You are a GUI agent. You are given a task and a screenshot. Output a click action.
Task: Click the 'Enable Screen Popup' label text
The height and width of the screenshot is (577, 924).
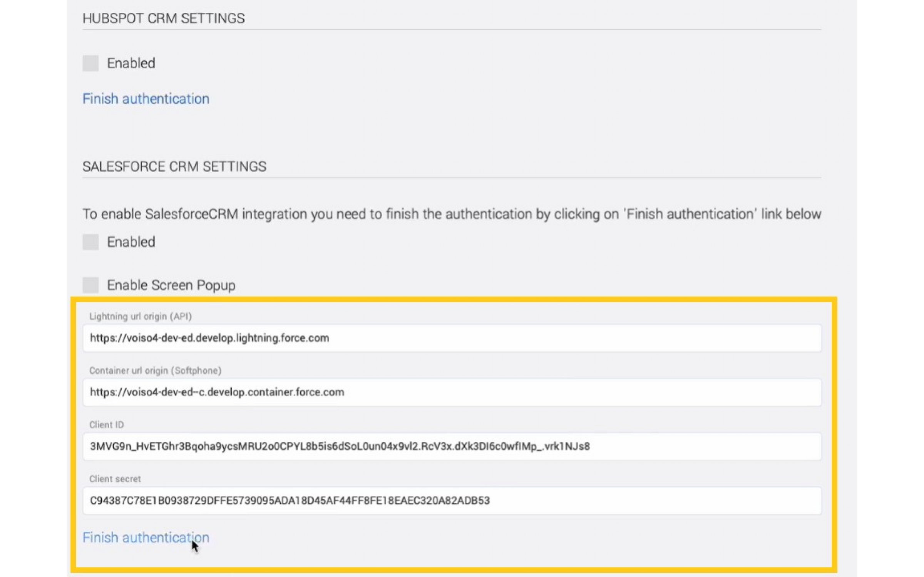click(x=171, y=285)
